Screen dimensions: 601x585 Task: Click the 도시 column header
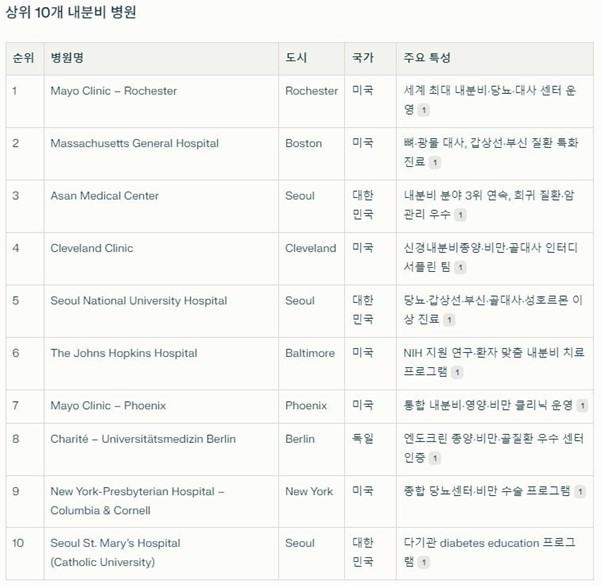[296, 58]
